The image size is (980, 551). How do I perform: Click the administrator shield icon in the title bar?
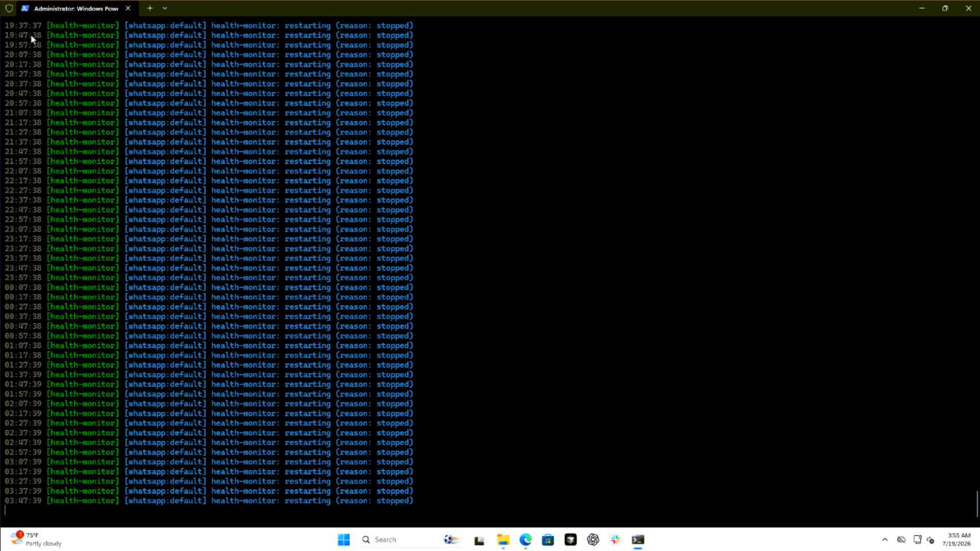(x=9, y=9)
